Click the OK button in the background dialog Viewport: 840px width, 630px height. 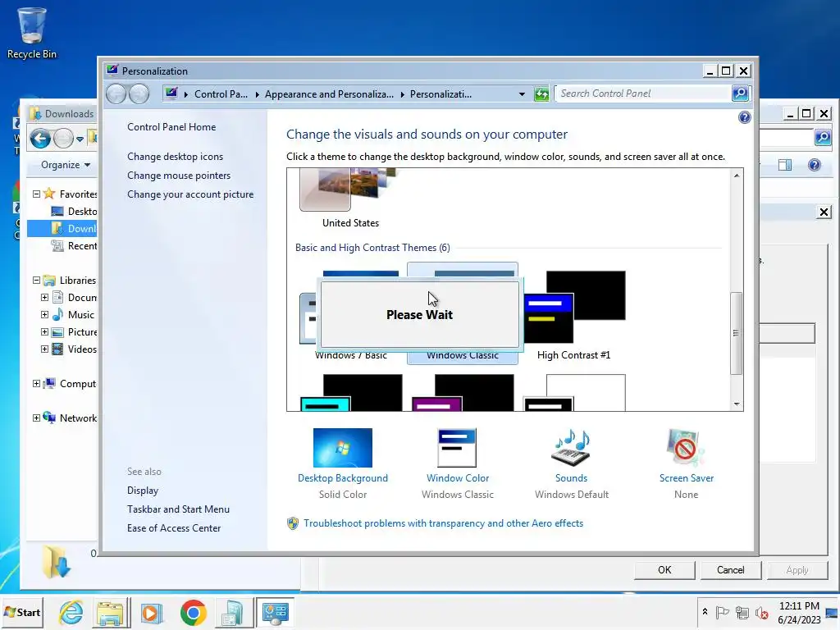click(x=664, y=570)
